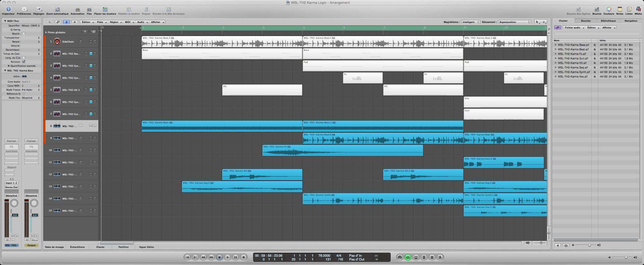Open the Piste dropdown menu
Image resolution: width=644 pixels, height=265 pixels.
(x=101, y=22)
